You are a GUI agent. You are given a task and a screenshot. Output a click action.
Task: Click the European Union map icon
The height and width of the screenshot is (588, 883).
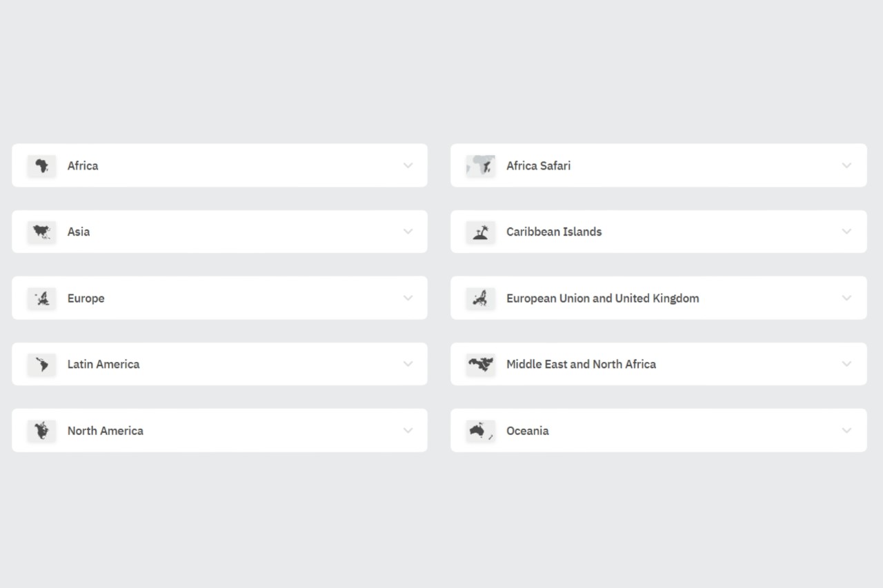(480, 298)
